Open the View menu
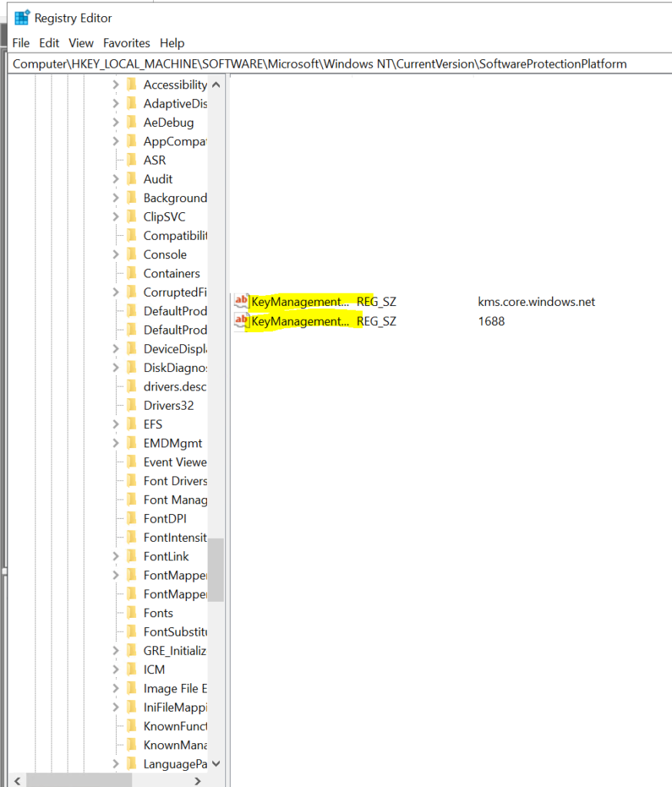The image size is (672, 787). pos(82,43)
